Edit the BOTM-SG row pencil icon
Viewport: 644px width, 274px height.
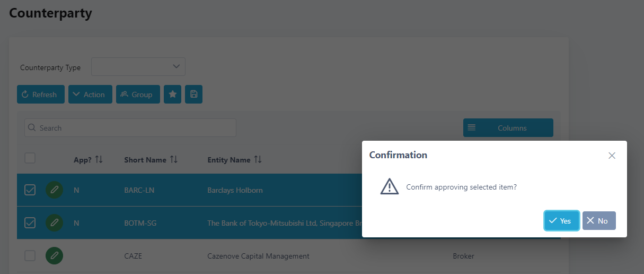point(54,223)
